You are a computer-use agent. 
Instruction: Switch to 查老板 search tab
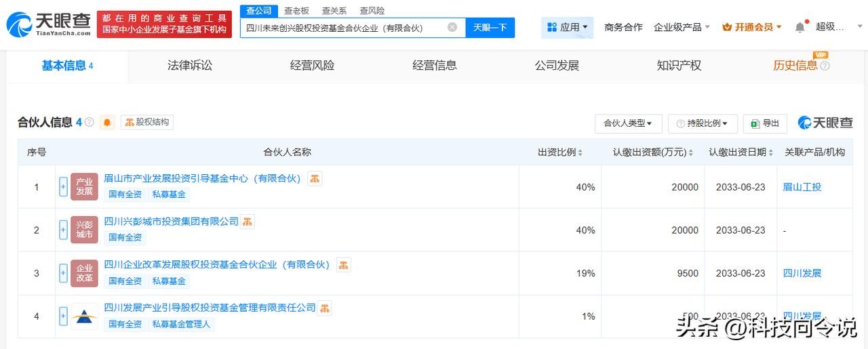[x=296, y=10]
